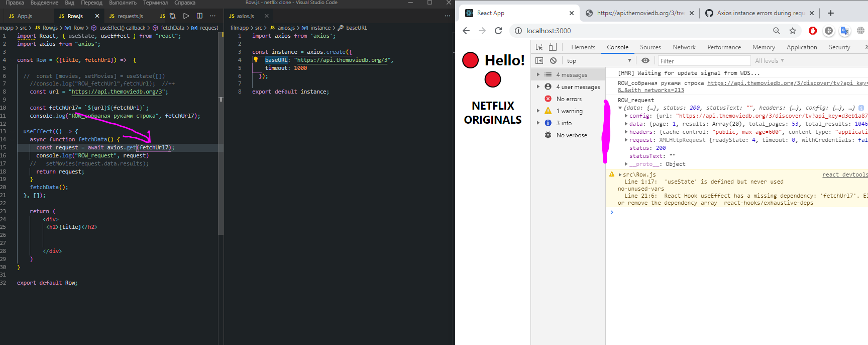Collapse the logged ROW_request response object
This screenshot has height=345, width=868.
620,108
